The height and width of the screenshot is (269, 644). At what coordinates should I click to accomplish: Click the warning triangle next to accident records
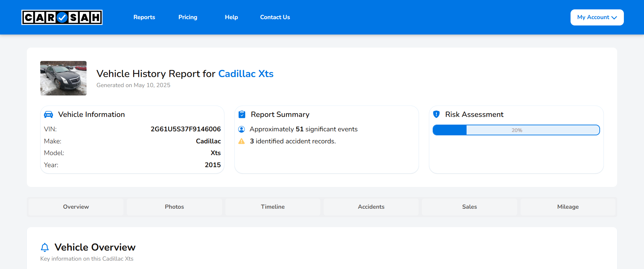point(241,141)
